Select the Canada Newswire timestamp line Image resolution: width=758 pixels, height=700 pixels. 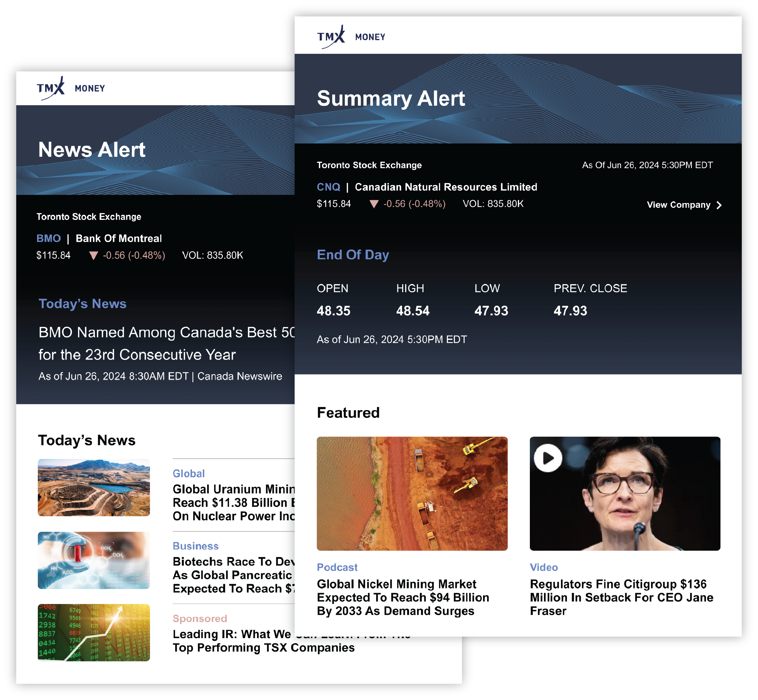(x=160, y=376)
